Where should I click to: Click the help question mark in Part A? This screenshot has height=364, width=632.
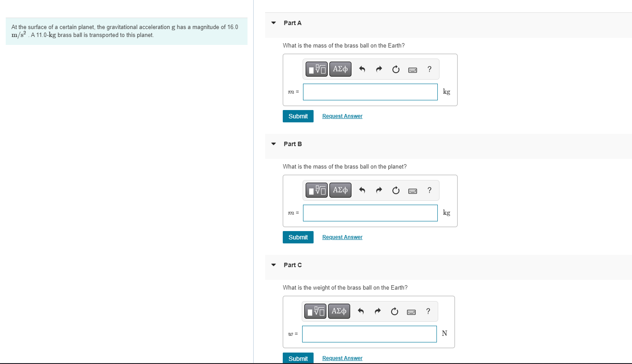[429, 69]
